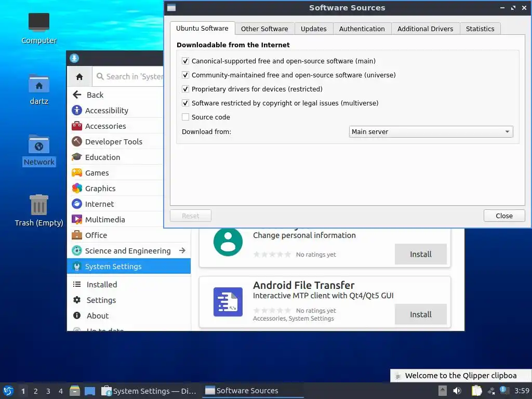Open the Lubuntu start menu icon
The height and width of the screenshot is (399, 532).
click(x=8, y=391)
